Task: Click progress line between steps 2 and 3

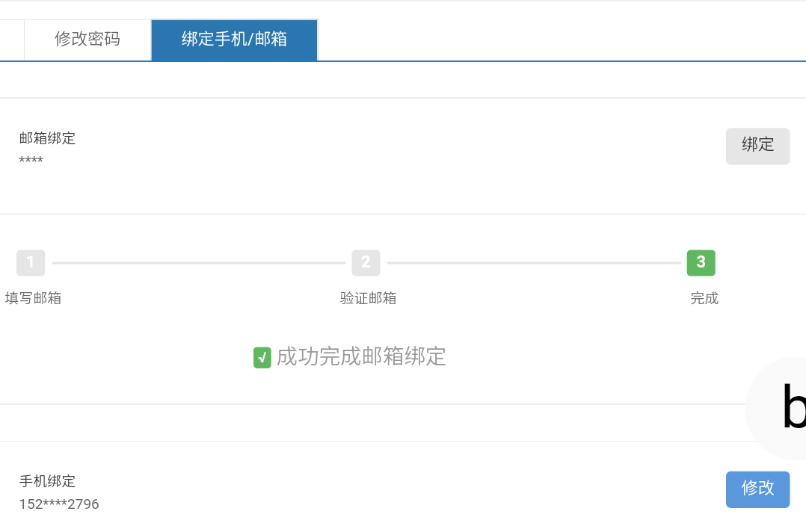Action: point(533,263)
